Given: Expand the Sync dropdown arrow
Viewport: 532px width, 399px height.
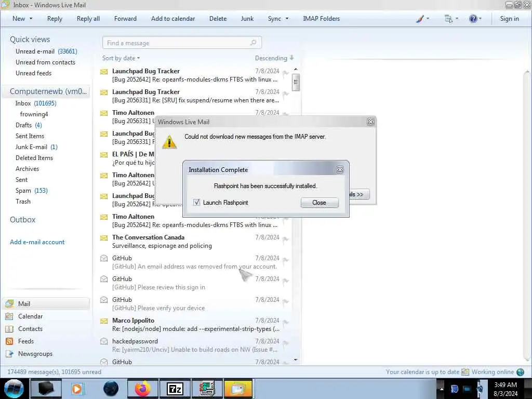Looking at the screenshot, I should 287,19.
